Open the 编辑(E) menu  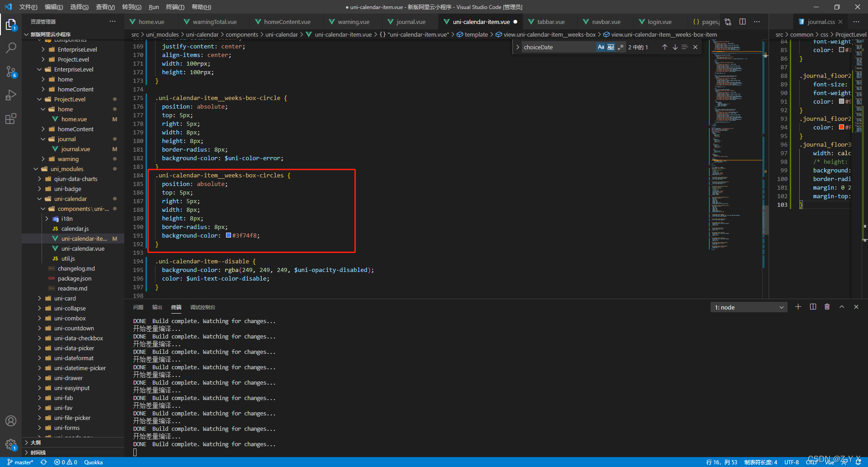click(x=54, y=7)
